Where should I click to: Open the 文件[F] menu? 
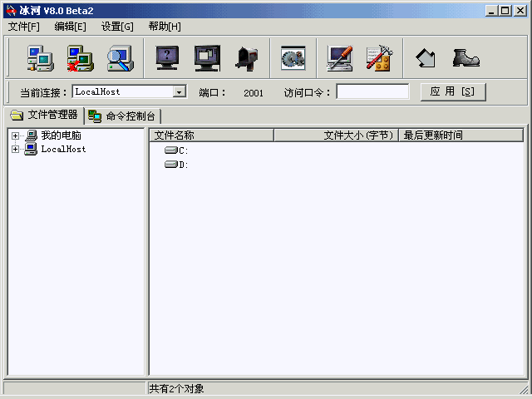pos(24,27)
